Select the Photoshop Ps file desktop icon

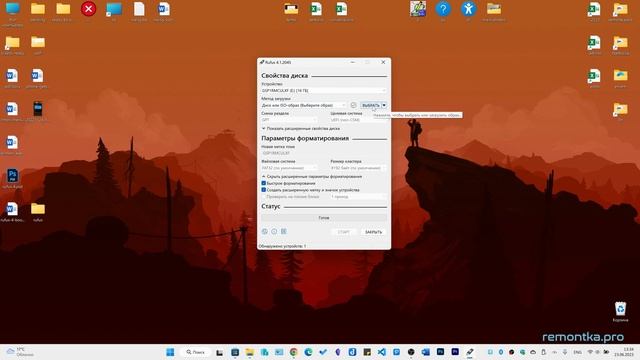point(12,176)
